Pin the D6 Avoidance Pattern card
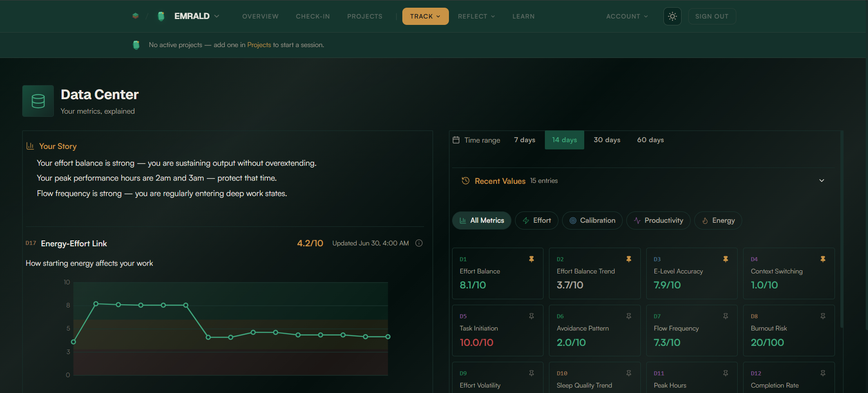The width and height of the screenshot is (868, 393). click(629, 316)
